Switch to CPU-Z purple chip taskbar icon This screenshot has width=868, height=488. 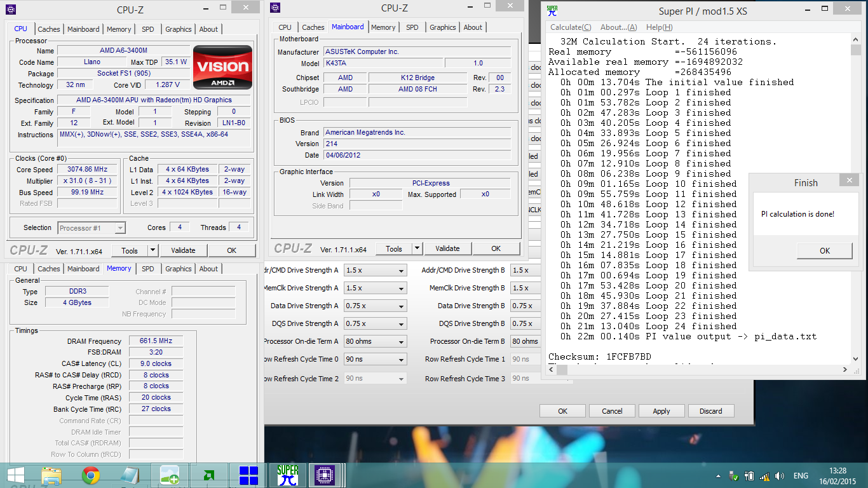click(x=325, y=475)
